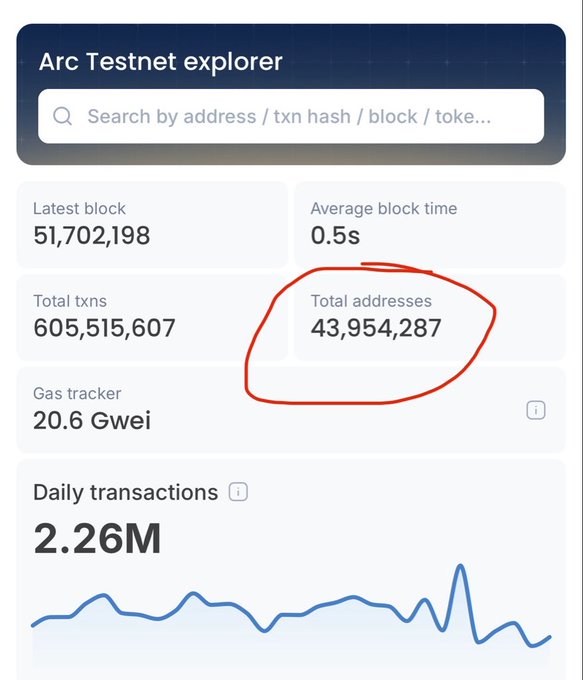Click the Daily transactions heading
Viewport: 583px width, 680px height.
pyautogui.click(x=125, y=492)
